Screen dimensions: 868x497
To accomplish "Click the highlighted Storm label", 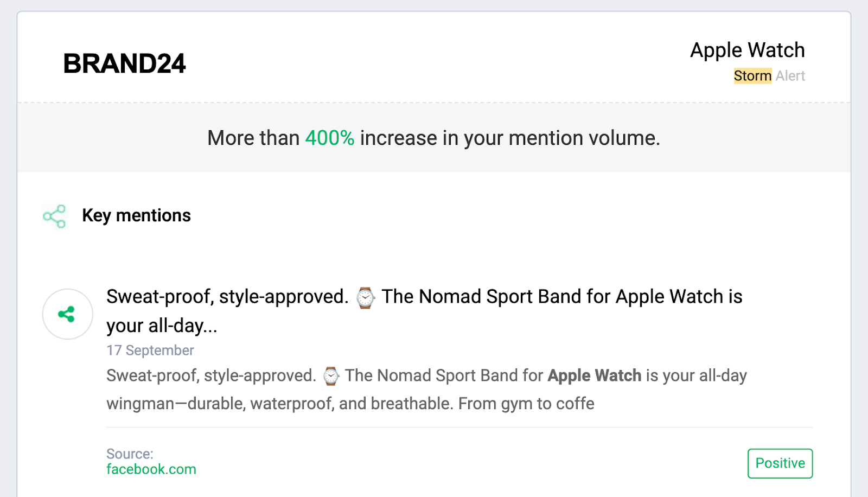I will pos(752,76).
